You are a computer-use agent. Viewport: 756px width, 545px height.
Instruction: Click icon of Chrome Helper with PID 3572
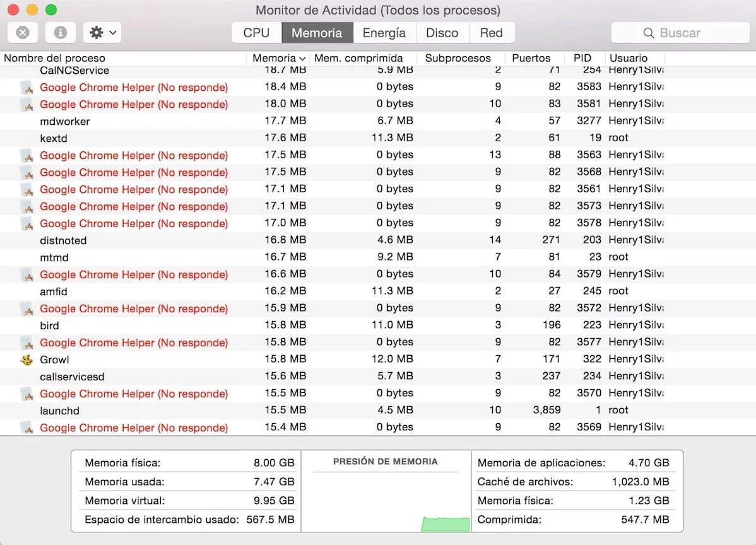point(27,309)
